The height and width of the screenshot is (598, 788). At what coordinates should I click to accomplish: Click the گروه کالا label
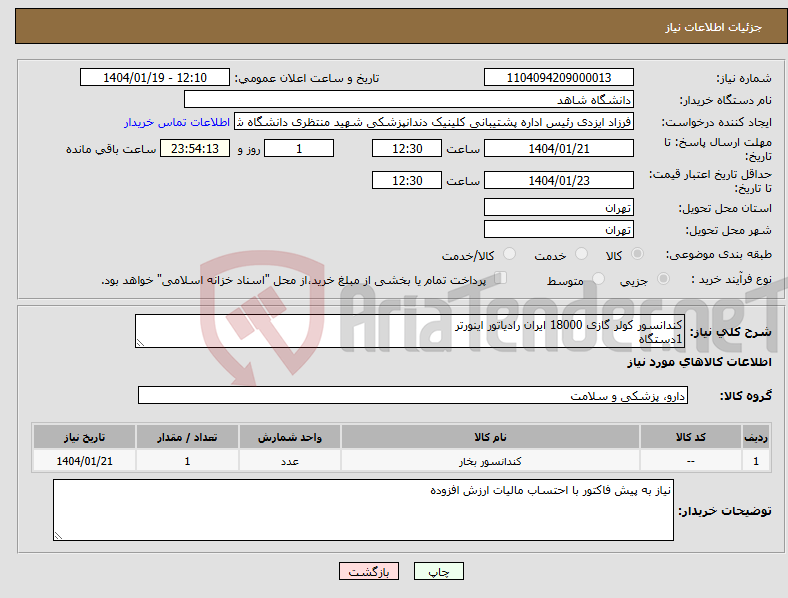tap(746, 395)
